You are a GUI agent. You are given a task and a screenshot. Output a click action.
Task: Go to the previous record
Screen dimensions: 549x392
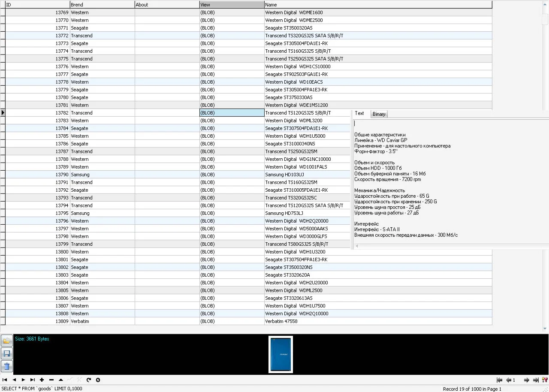(14, 380)
